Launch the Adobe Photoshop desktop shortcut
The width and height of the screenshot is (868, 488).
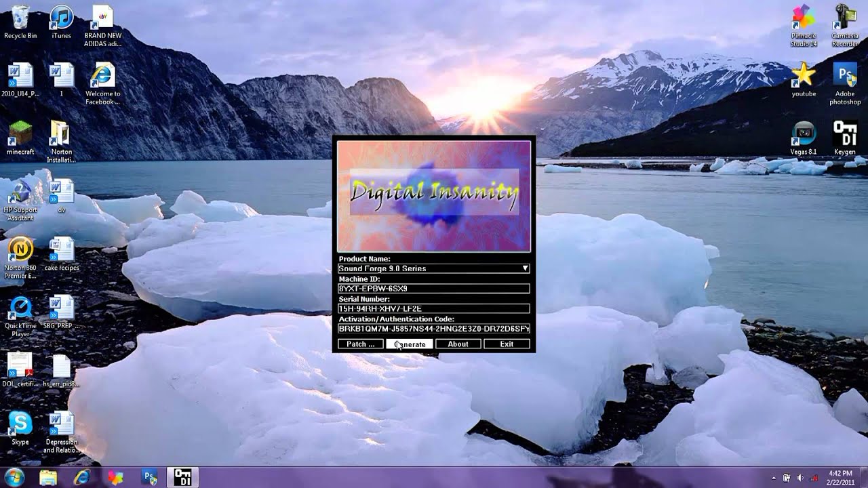click(845, 84)
